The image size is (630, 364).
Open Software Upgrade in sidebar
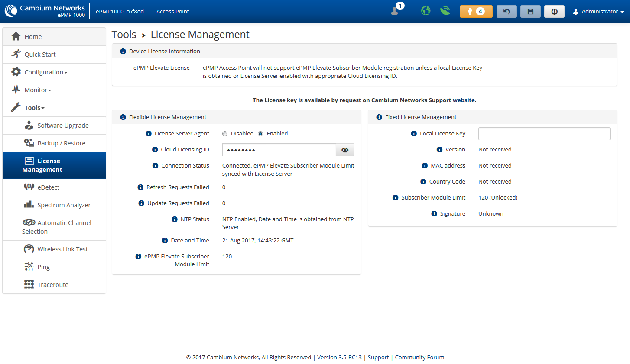click(63, 126)
